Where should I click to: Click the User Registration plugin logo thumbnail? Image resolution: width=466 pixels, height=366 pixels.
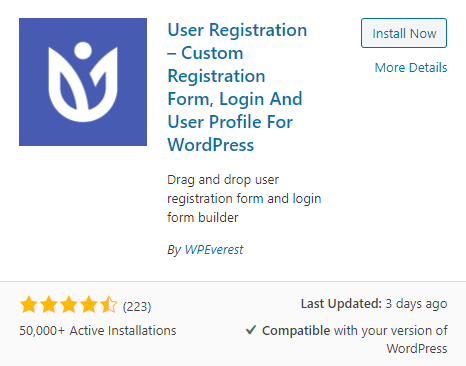coord(83,82)
